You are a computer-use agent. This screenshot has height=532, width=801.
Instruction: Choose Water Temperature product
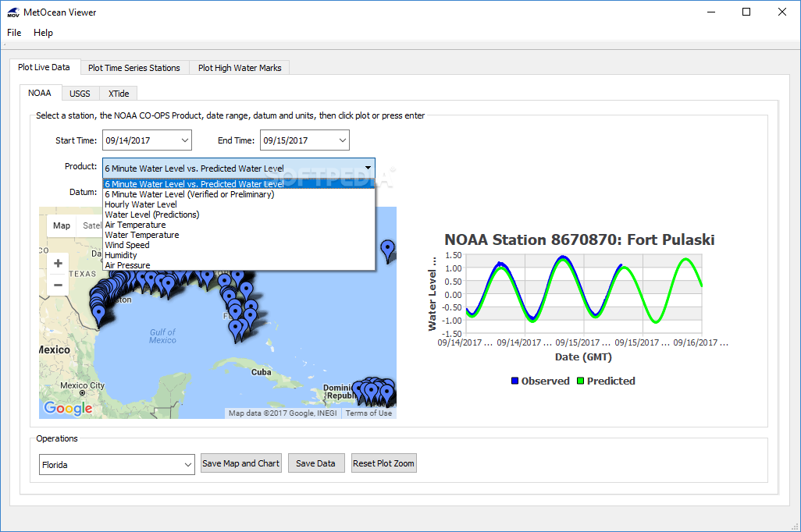[x=239, y=235]
